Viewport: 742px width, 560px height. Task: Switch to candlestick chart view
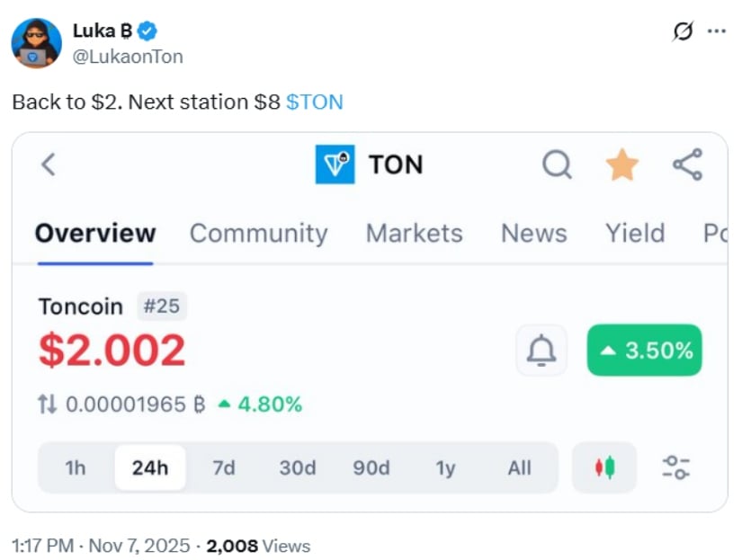tap(604, 467)
